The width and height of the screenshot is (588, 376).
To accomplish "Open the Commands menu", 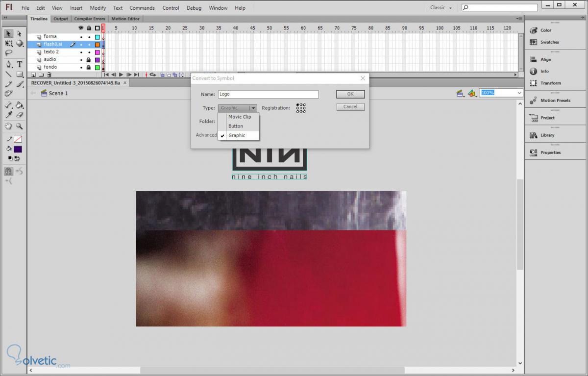I will [142, 8].
